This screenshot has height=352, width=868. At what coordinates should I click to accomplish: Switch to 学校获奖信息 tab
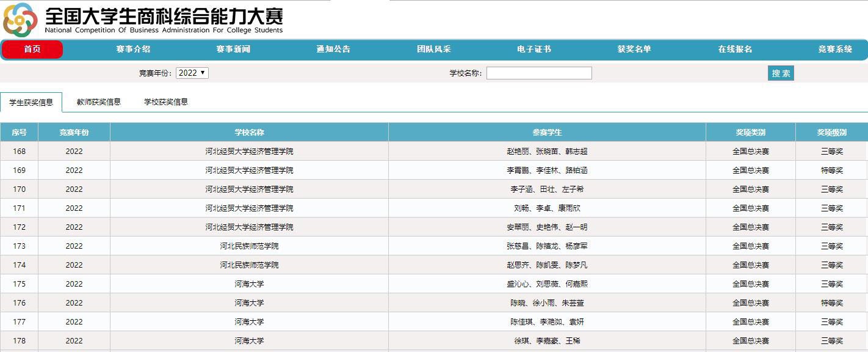tap(166, 102)
